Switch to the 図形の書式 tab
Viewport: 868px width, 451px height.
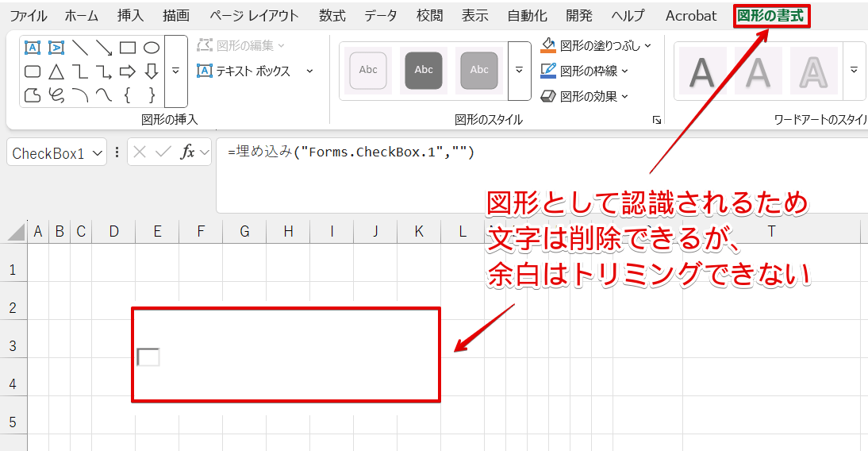[x=770, y=16]
